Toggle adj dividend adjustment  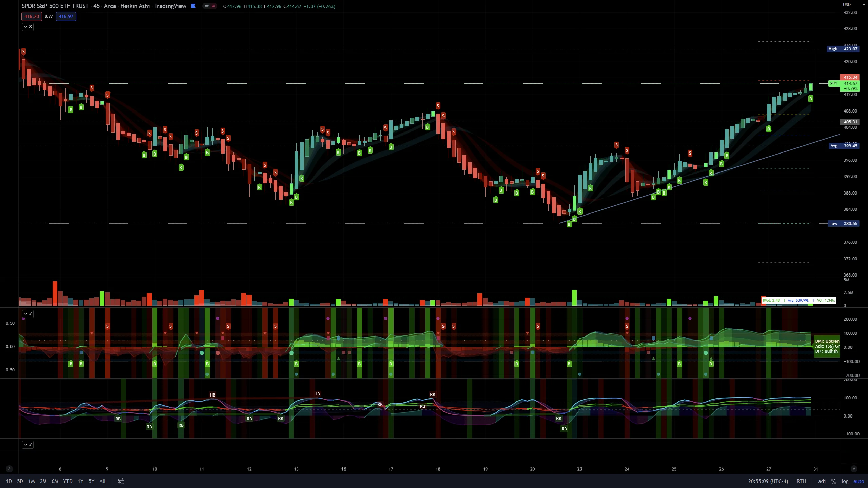(822, 481)
